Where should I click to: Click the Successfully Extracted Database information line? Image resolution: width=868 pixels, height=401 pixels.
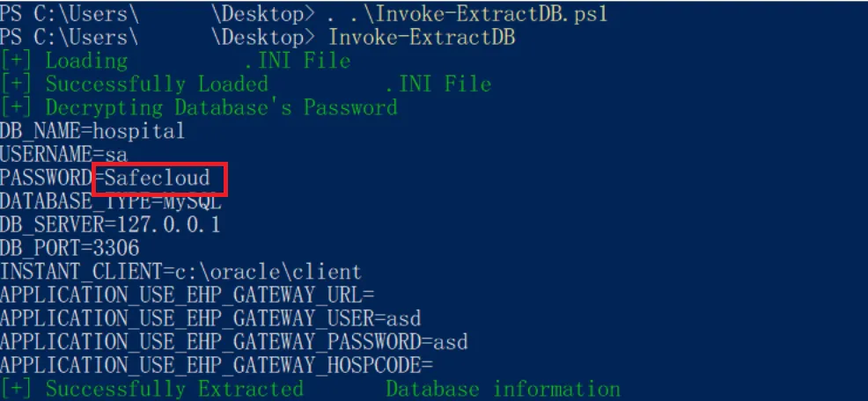(x=310, y=389)
